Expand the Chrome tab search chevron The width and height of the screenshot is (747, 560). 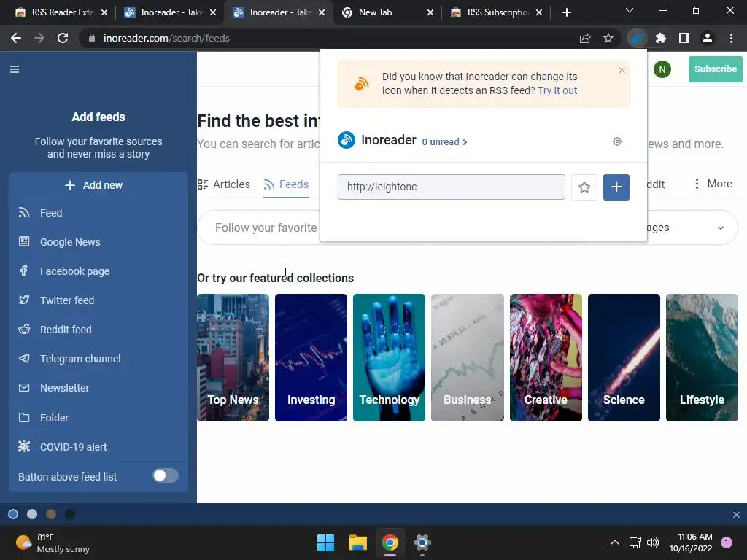[x=630, y=10]
